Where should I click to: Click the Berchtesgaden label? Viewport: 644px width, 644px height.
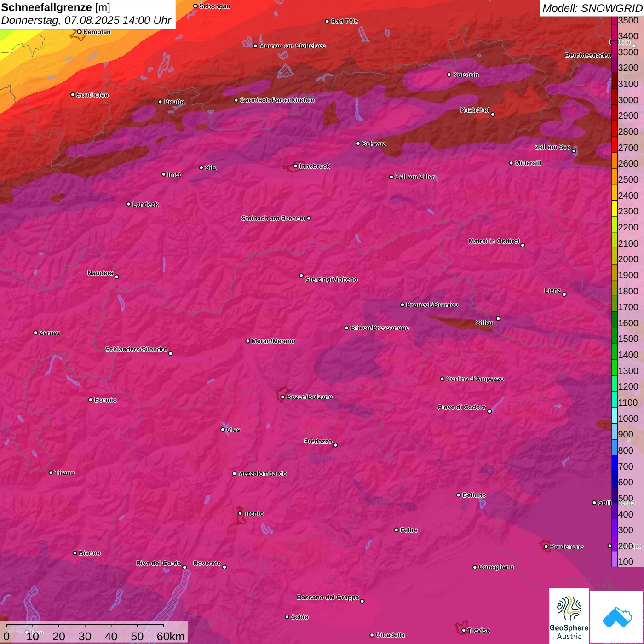tap(588, 55)
